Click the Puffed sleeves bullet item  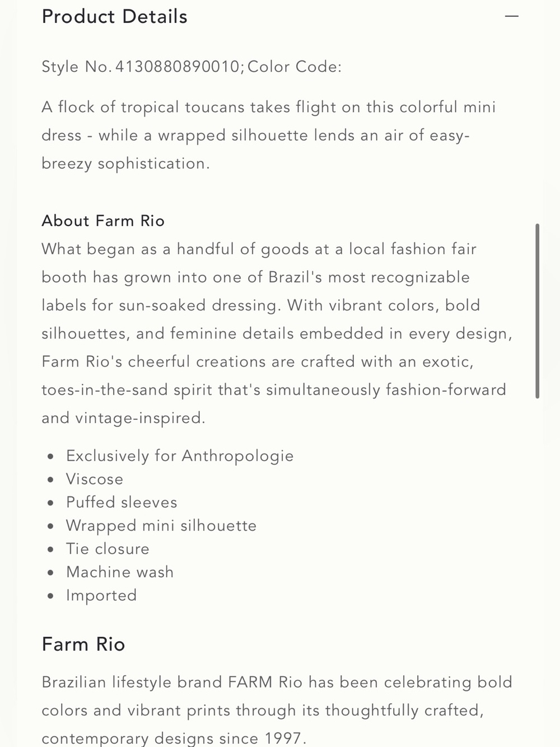click(122, 502)
